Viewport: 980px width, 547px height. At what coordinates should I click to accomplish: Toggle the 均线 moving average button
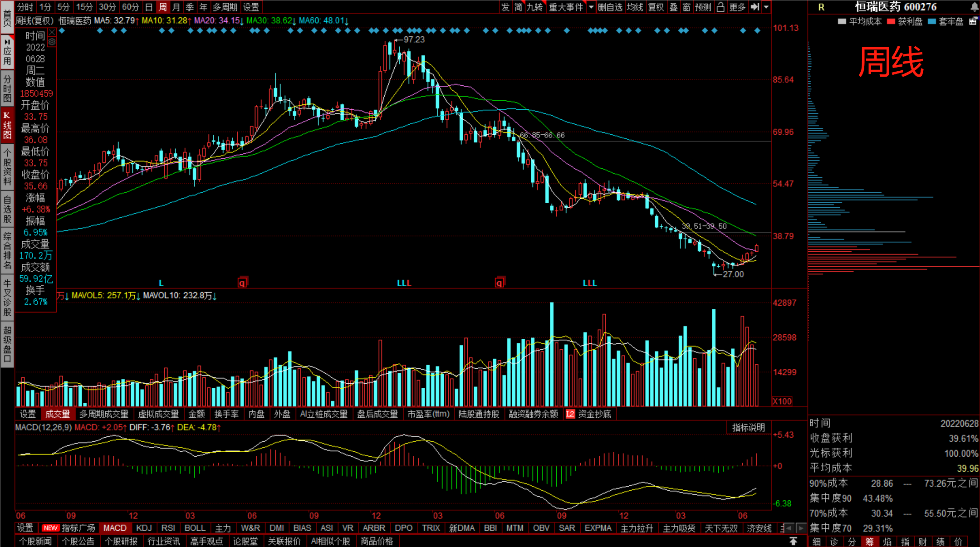click(x=635, y=7)
